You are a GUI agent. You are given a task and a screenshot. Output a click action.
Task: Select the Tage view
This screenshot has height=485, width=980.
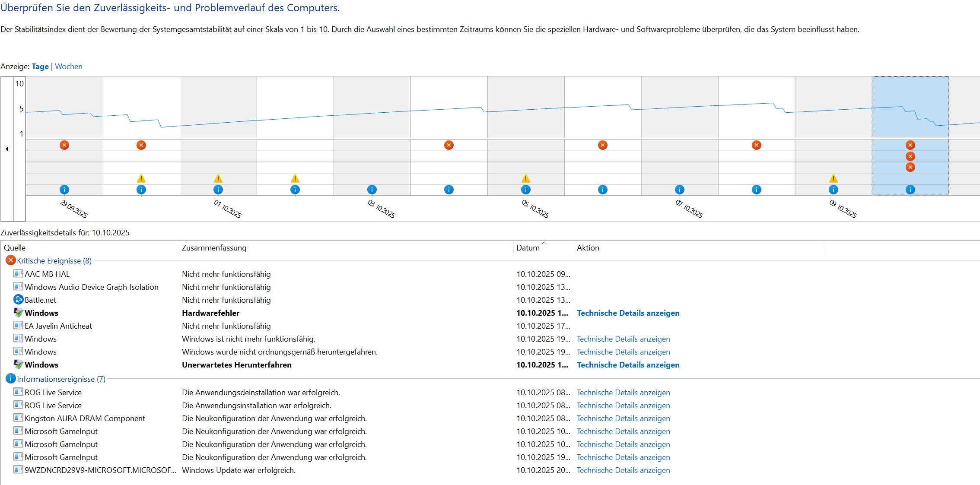(x=40, y=67)
